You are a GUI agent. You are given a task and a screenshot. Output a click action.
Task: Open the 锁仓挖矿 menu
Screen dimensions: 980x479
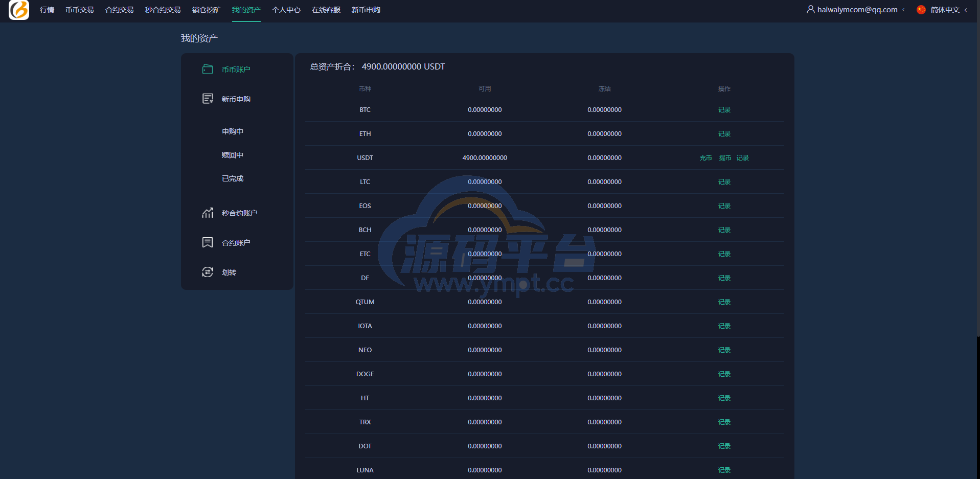pos(207,10)
